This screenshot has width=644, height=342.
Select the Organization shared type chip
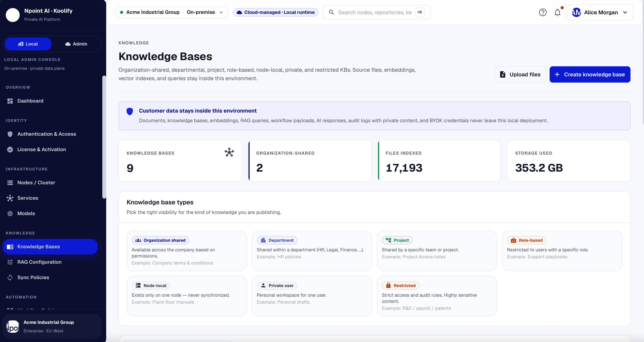coord(160,240)
